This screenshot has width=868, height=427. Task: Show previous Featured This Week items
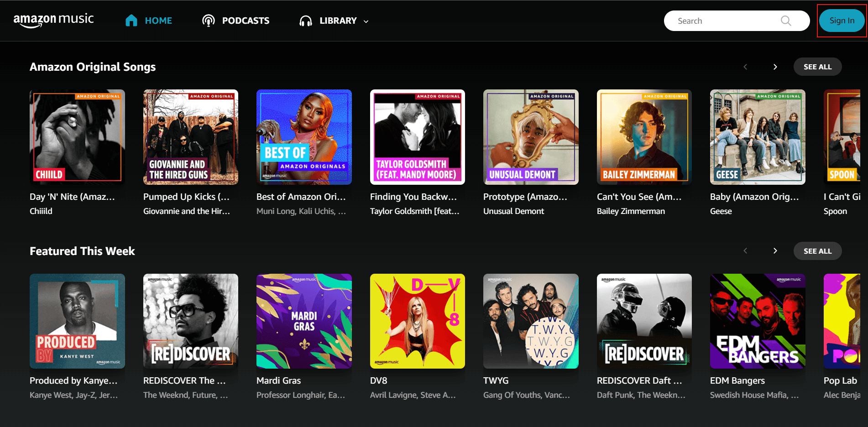[745, 251]
